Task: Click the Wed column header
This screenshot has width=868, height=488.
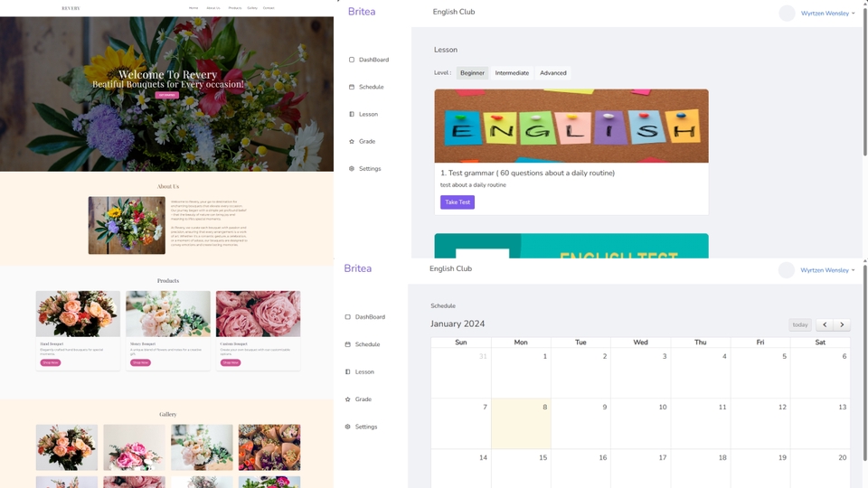Action: pyautogui.click(x=640, y=343)
